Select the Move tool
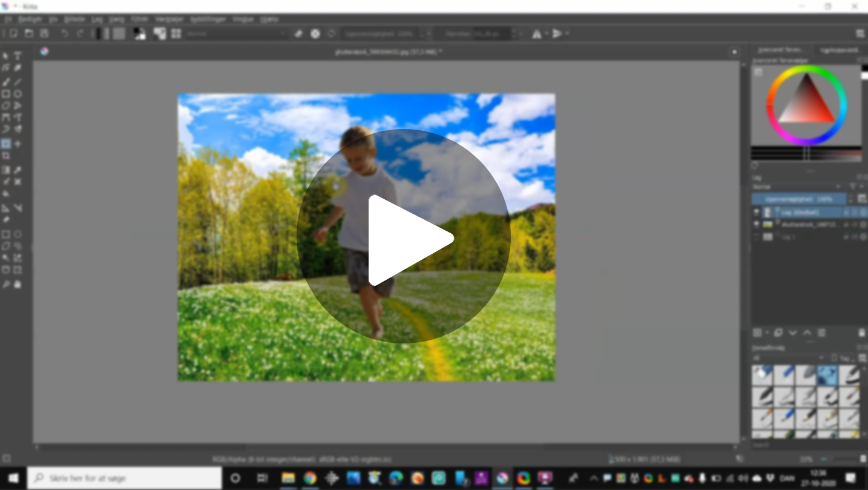868x490 pixels. pos(18,144)
